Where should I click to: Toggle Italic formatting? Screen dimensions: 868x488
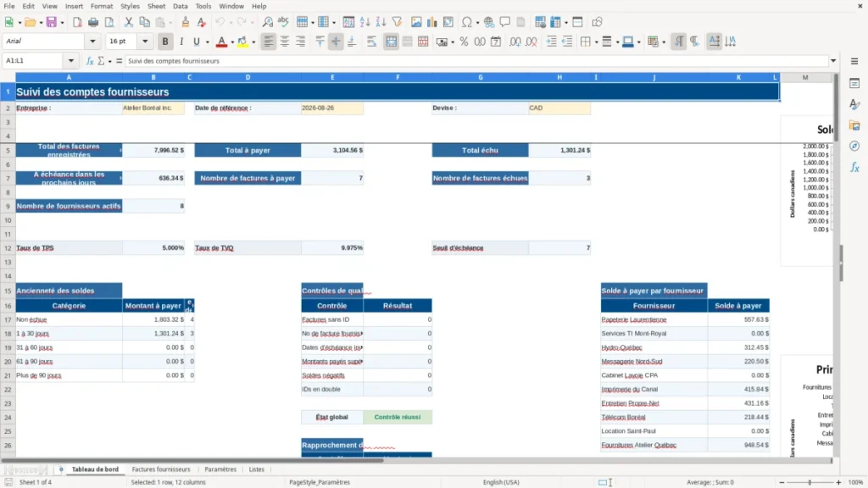pyautogui.click(x=181, y=42)
